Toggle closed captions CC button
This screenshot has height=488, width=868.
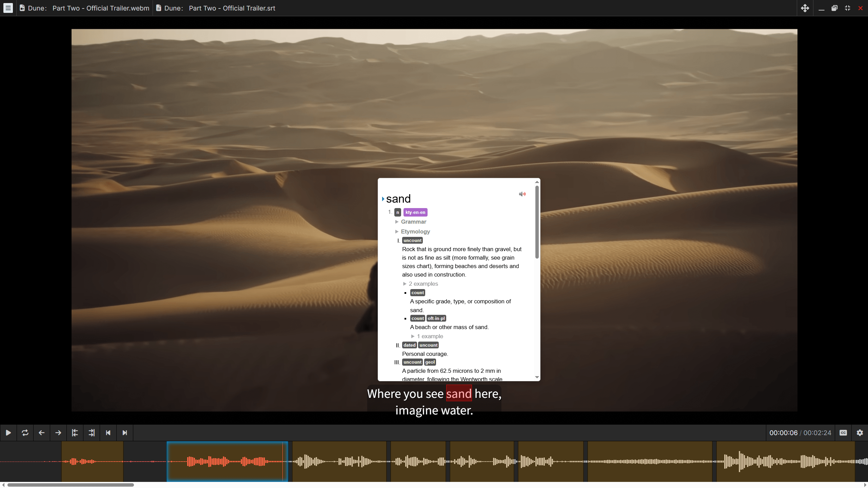pos(843,433)
